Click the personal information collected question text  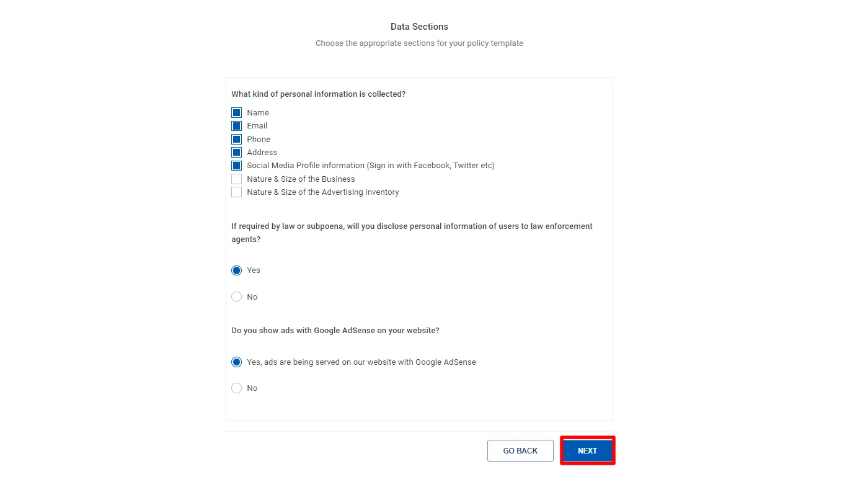pos(319,94)
